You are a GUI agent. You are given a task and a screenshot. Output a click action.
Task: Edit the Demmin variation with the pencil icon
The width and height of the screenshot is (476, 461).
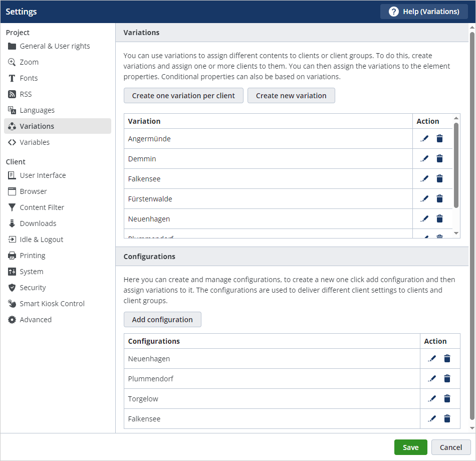click(x=424, y=158)
